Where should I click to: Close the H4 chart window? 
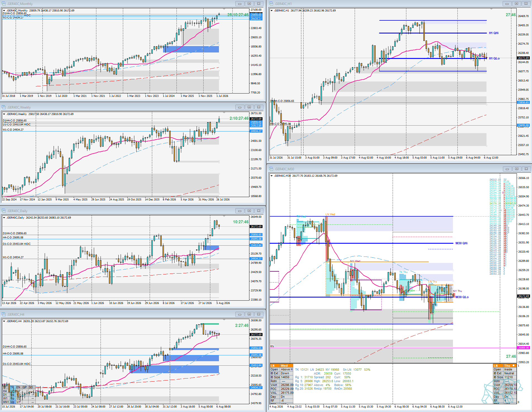pos(259,314)
